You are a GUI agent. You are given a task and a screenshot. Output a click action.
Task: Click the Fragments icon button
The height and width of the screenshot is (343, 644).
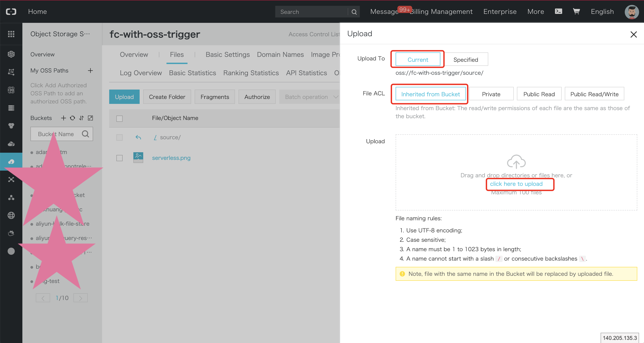214,97
